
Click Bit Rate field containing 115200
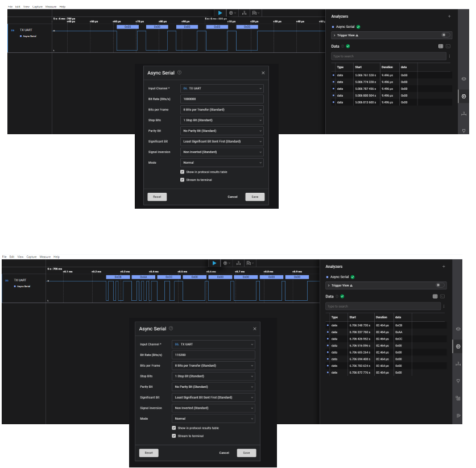(x=213, y=355)
